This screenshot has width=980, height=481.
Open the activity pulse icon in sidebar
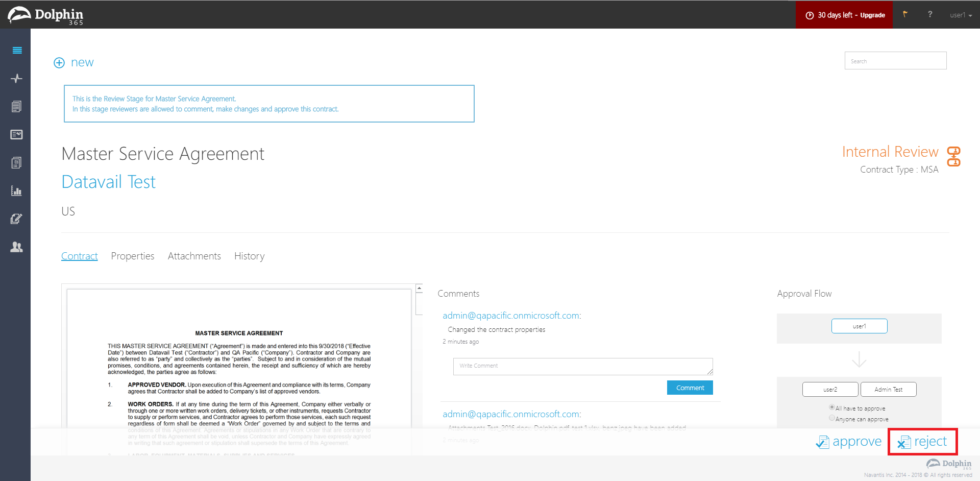click(x=17, y=78)
